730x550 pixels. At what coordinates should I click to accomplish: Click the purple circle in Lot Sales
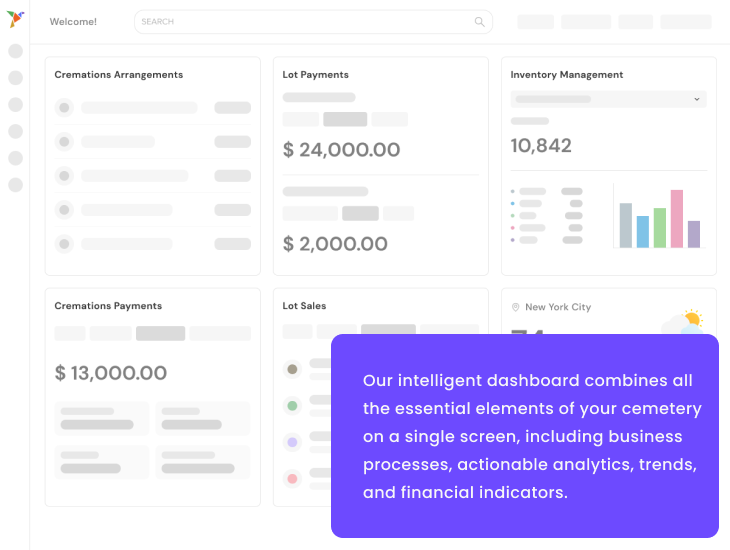pyautogui.click(x=292, y=442)
